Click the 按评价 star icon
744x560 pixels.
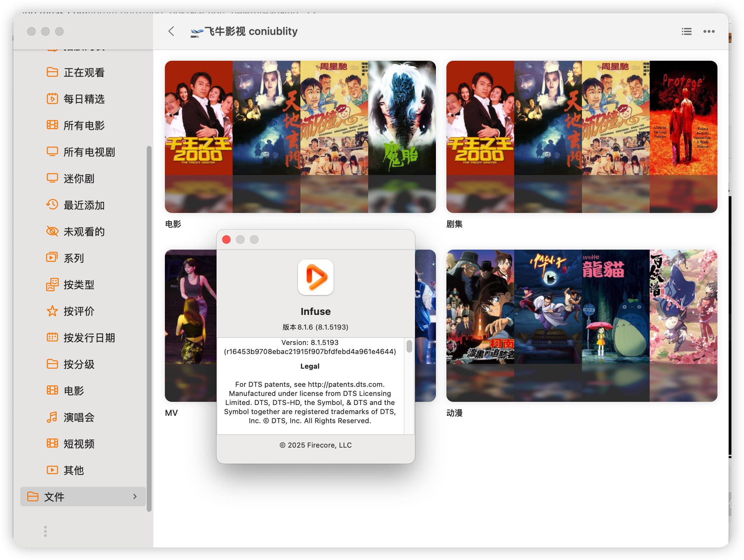coord(52,311)
